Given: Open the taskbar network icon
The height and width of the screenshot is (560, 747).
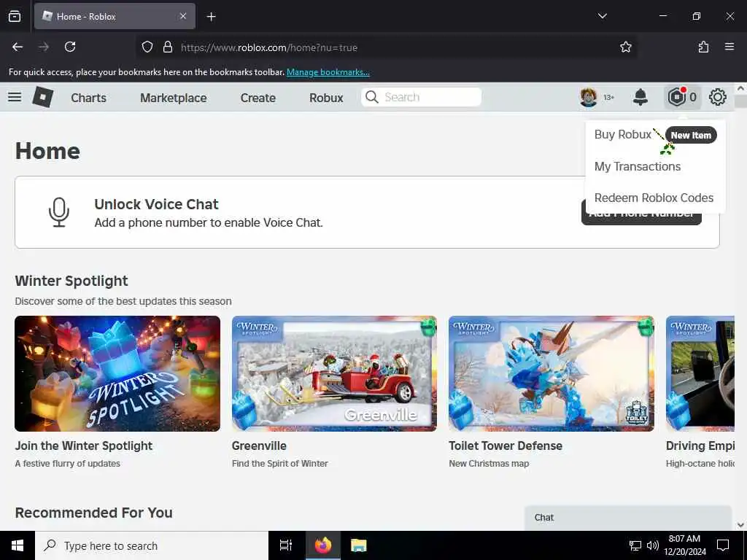Looking at the screenshot, I should pos(635,545).
